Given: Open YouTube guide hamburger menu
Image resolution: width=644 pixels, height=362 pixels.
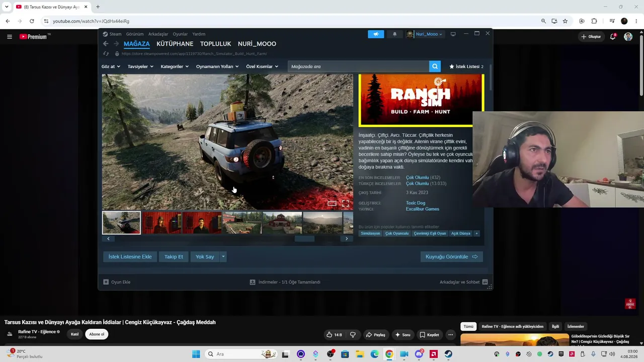Looking at the screenshot, I should tap(10, 37).
